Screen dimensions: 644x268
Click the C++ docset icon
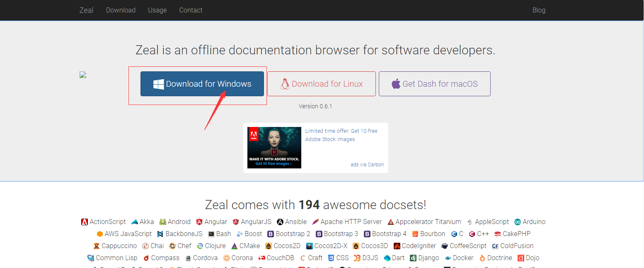click(472, 234)
